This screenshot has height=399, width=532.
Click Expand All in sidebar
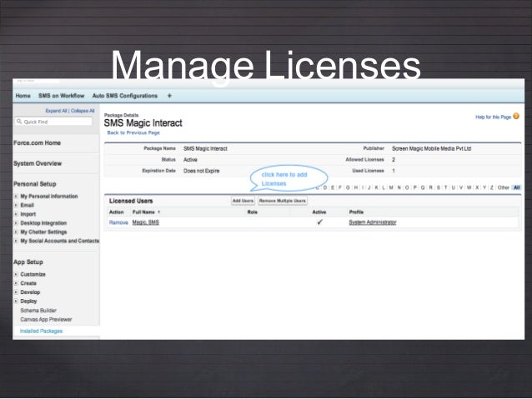[56, 111]
